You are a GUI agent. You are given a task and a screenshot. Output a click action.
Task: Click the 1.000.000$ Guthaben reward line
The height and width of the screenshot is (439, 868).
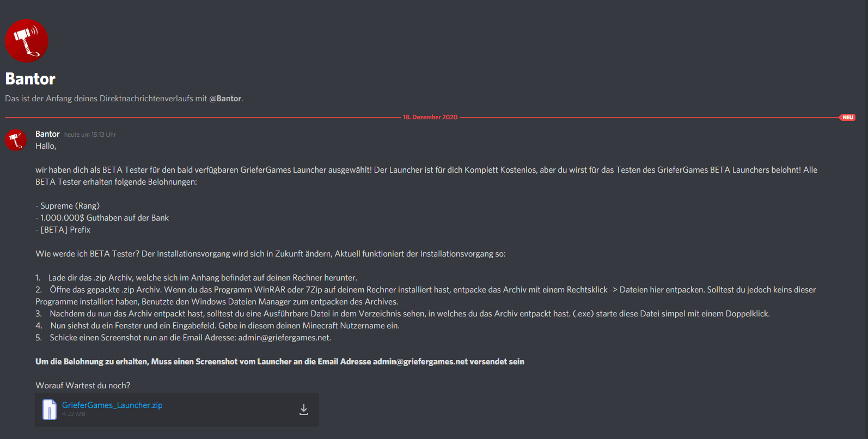click(102, 218)
